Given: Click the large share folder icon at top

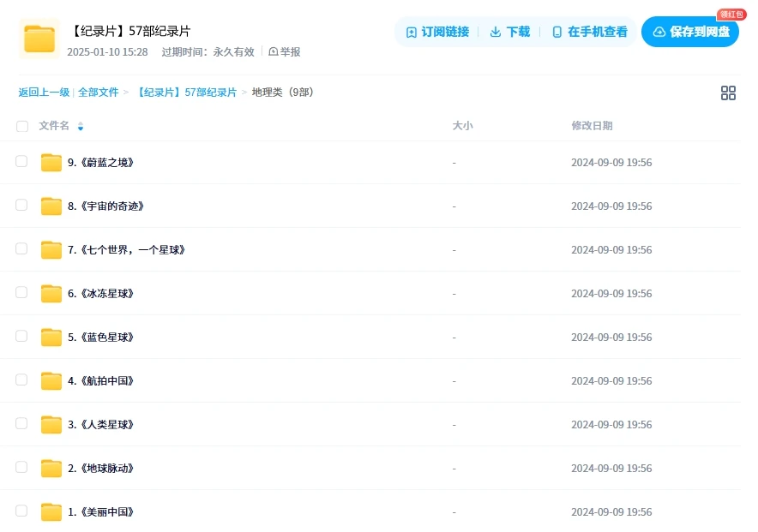Looking at the screenshot, I should click(x=39, y=39).
